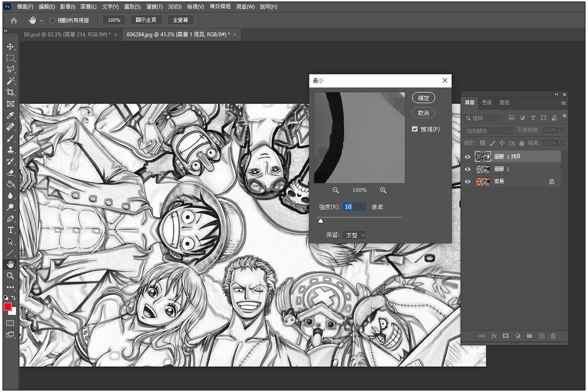Hide the 背景 layer

click(467, 181)
